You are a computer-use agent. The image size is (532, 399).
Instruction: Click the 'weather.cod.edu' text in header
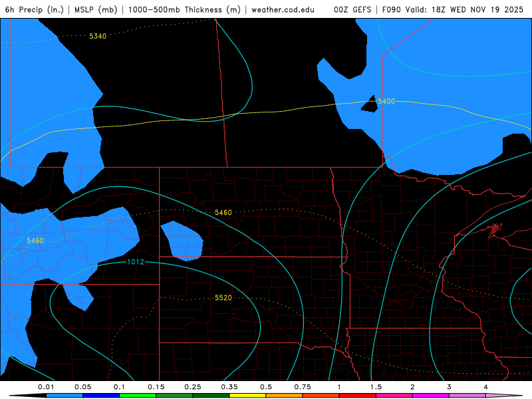click(x=283, y=9)
